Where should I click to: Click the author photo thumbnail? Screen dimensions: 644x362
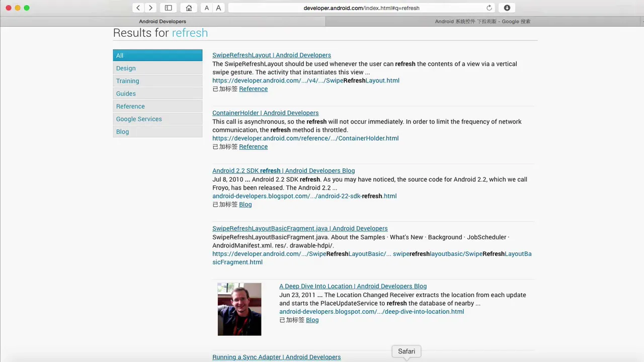tap(239, 309)
